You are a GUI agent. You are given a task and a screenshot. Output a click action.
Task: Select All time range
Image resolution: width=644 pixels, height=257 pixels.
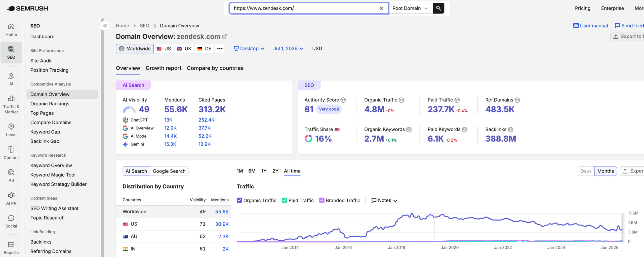point(292,171)
